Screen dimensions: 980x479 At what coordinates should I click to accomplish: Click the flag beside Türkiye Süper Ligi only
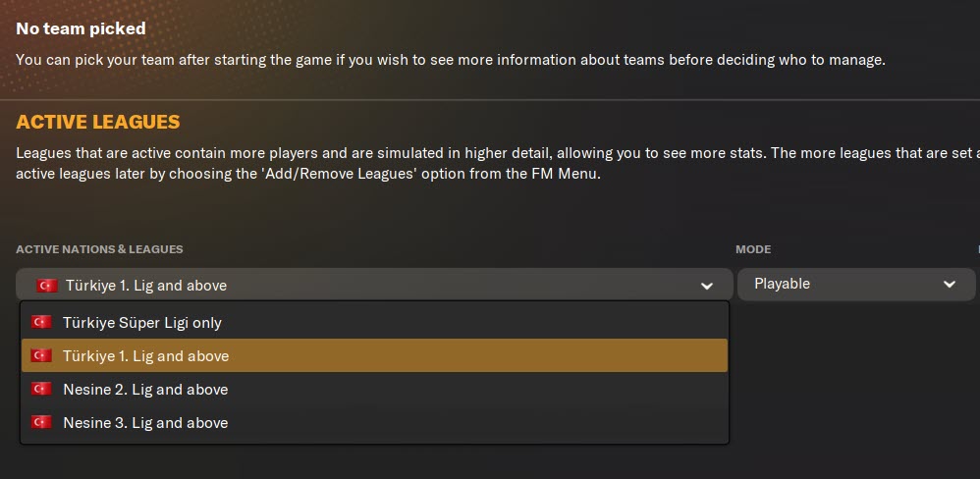(41, 322)
